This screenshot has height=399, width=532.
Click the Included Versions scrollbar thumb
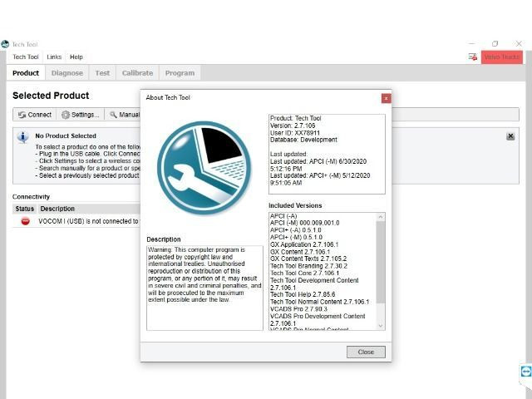381,262
